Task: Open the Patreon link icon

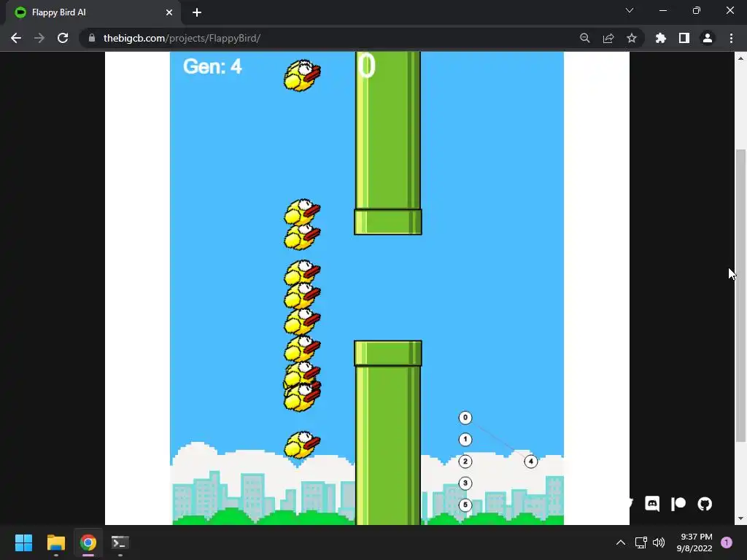Action: click(x=678, y=503)
